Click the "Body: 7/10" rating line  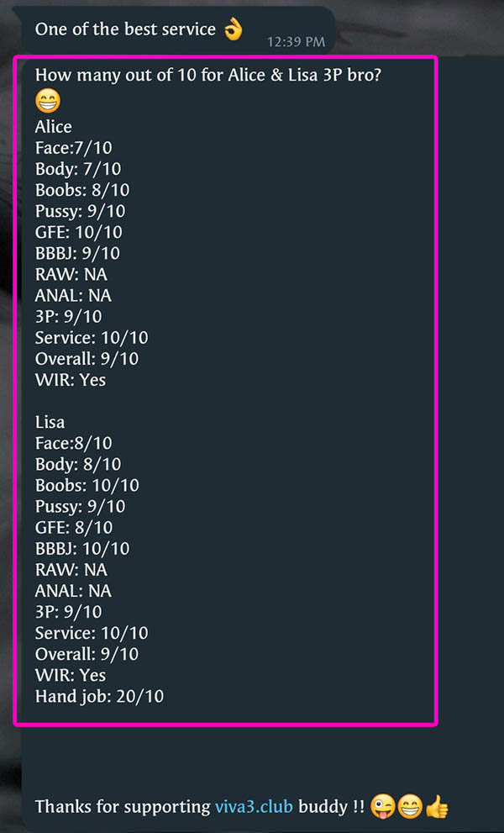78,169
